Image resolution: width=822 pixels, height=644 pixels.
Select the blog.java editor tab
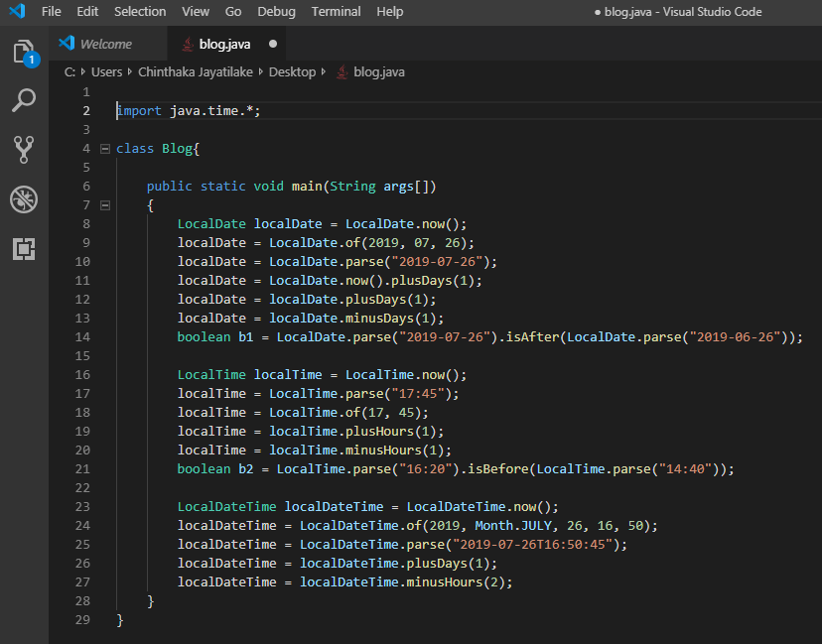point(226,44)
